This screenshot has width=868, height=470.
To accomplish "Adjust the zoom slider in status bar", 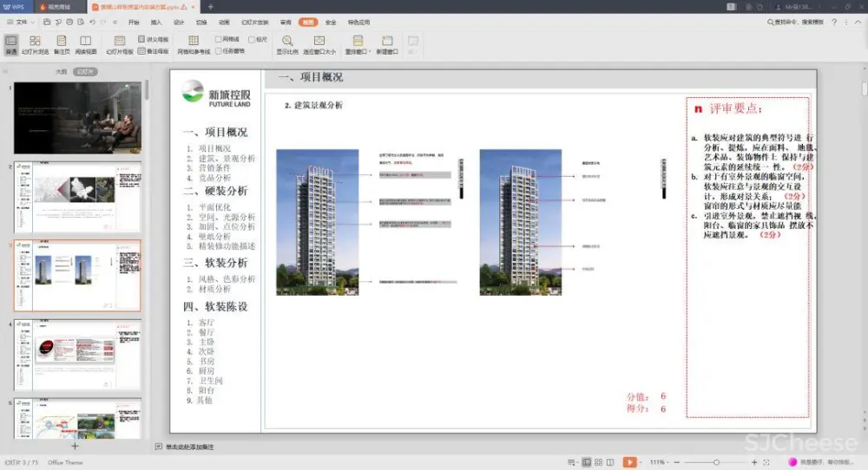I will point(717,462).
